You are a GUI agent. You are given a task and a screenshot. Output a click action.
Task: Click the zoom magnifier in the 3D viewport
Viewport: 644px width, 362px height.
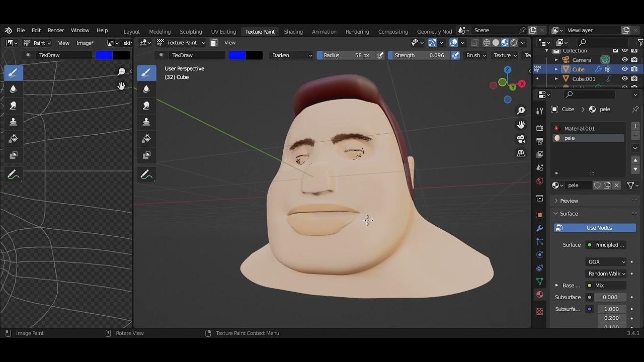(521, 110)
